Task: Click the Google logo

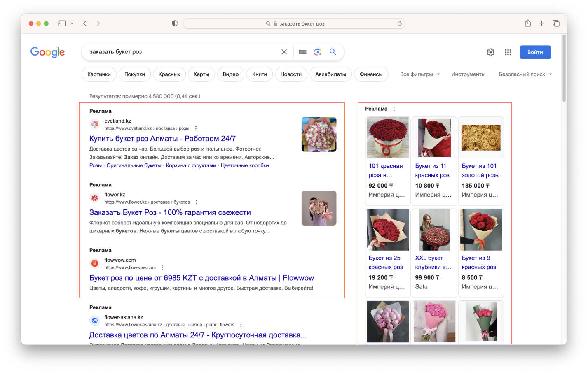Action: click(x=47, y=52)
